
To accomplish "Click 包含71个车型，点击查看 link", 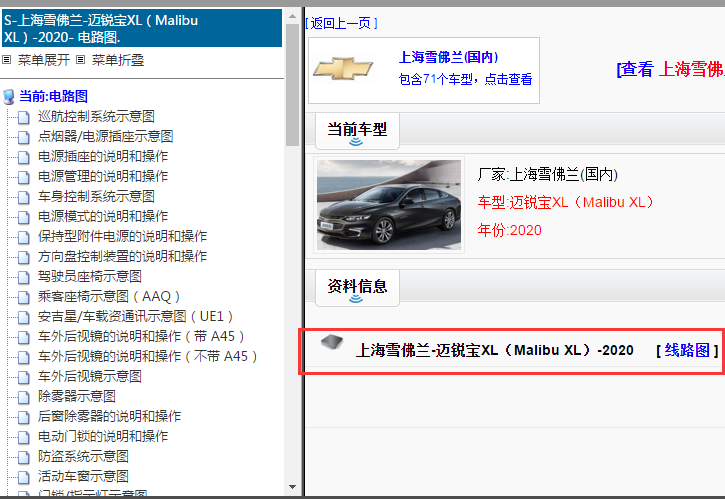I will tap(465, 79).
